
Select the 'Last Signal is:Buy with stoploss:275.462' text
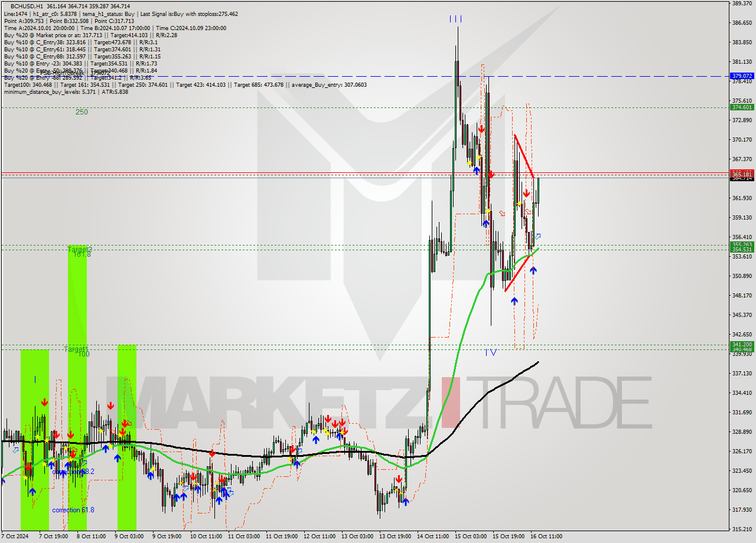coord(188,14)
